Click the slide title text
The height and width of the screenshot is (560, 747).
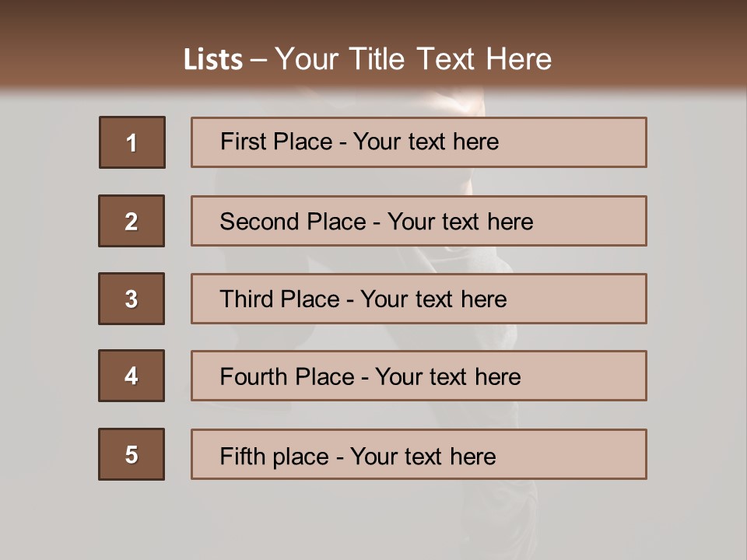click(367, 59)
